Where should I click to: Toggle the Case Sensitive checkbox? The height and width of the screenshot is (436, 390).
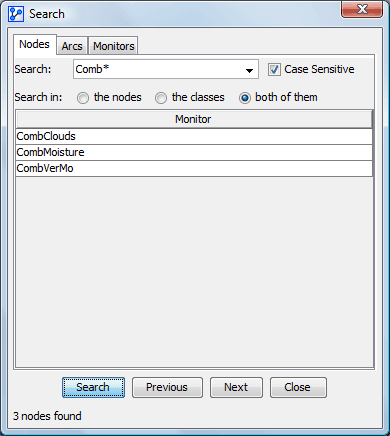[x=274, y=70]
